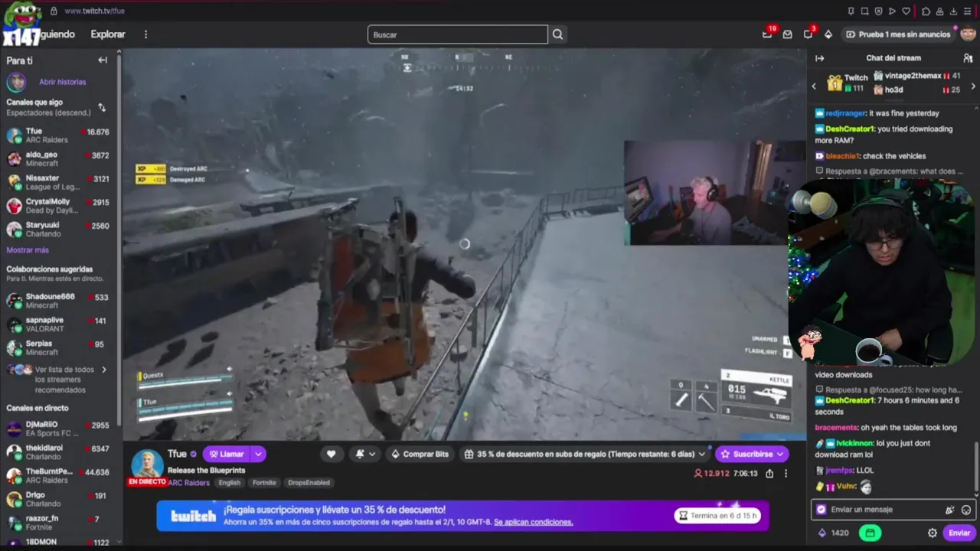Show previous gift leaderboard entry
This screenshot has height=551, width=980.
click(814, 86)
